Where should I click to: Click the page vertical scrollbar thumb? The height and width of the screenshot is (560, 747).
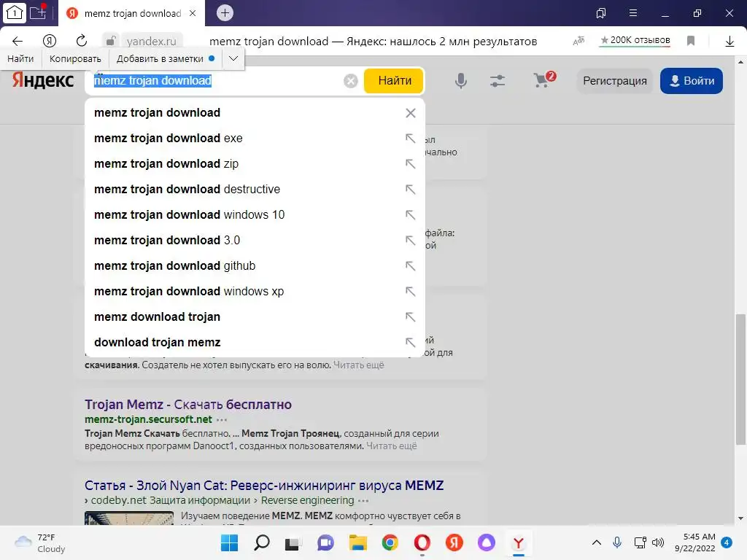[740, 379]
